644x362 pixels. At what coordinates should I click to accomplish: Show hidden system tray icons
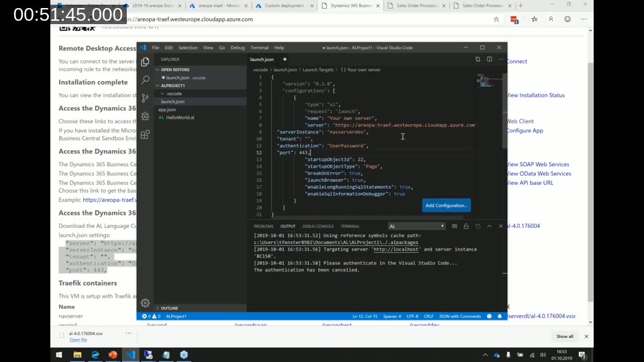click(485, 355)
